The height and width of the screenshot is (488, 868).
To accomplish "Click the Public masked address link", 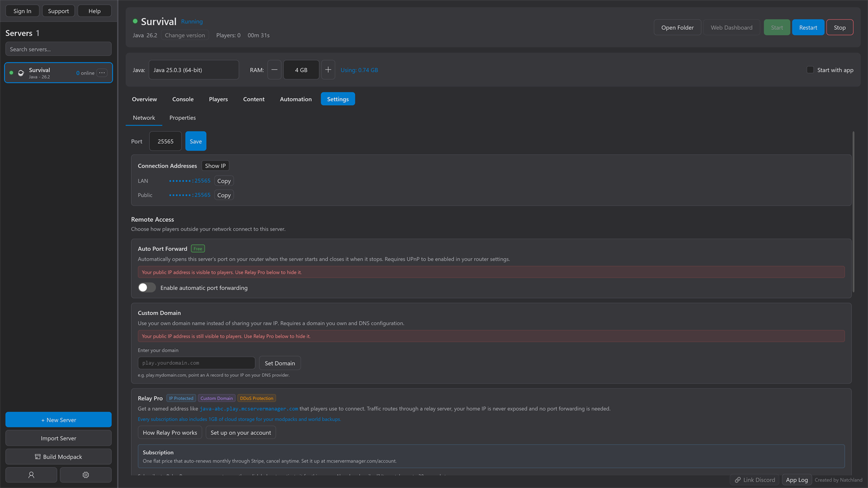I will pyautogui.click(x=189, y=195).
